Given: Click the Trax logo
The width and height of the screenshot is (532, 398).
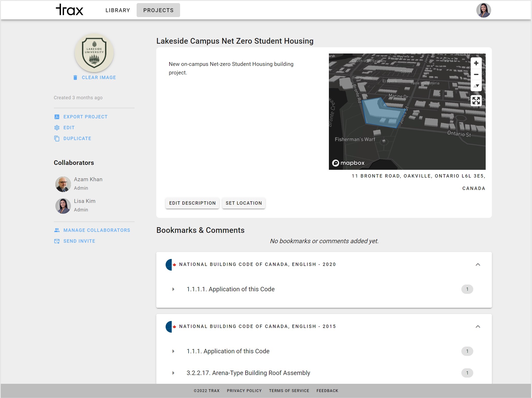Looking at the screenshot, I should click(x=69, y=10).
